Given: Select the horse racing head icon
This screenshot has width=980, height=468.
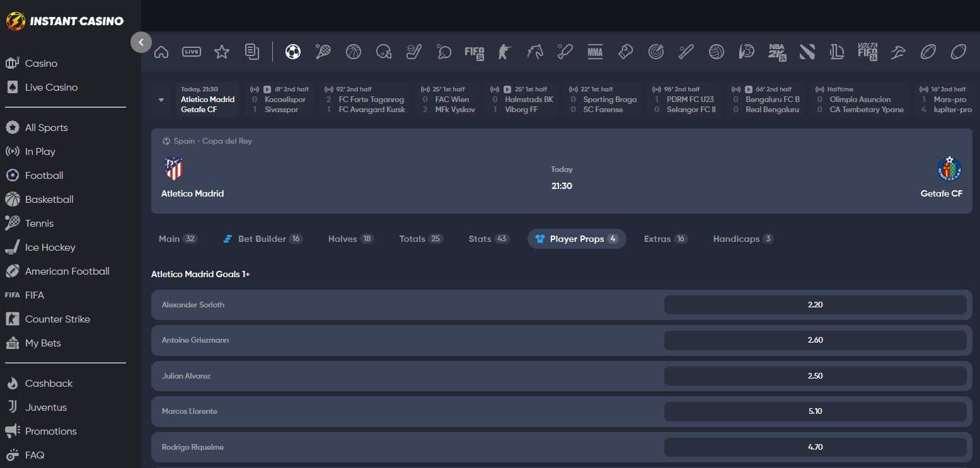Looking at the screenshot, I should click(x=534, y=52).
